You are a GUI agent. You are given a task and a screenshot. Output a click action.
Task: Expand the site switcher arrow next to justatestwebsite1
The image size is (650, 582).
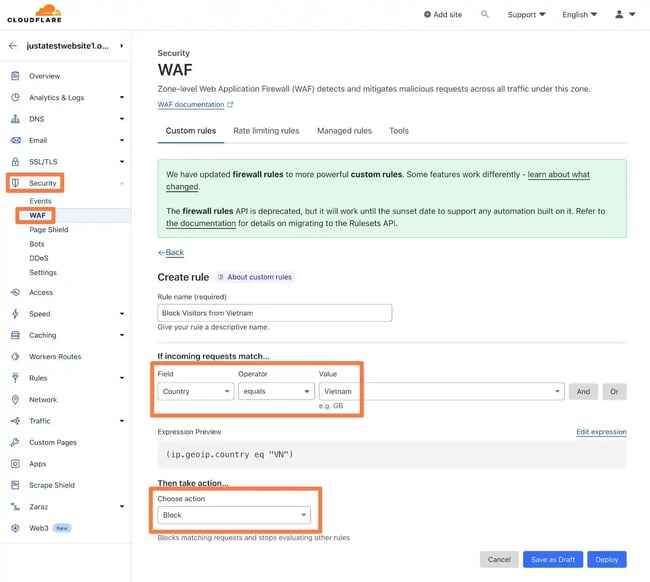(121, 46)
